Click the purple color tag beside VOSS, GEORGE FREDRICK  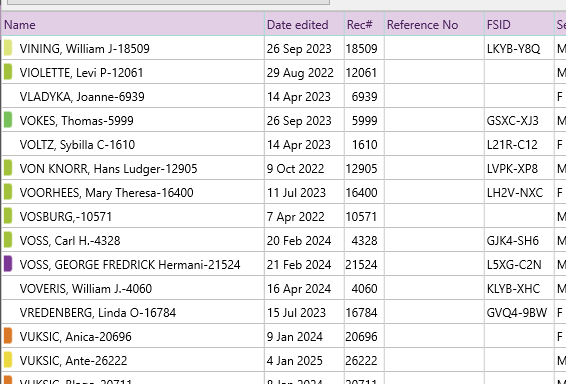click(x=8, y=264)
